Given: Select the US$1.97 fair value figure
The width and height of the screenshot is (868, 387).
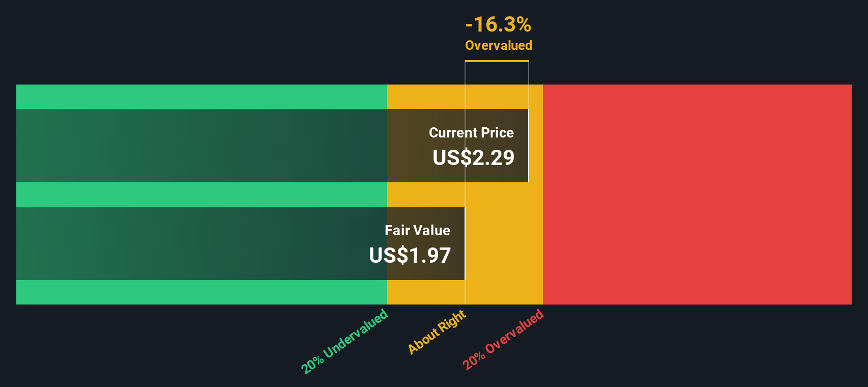Looking at the screenshot, I should click(410, 256).
